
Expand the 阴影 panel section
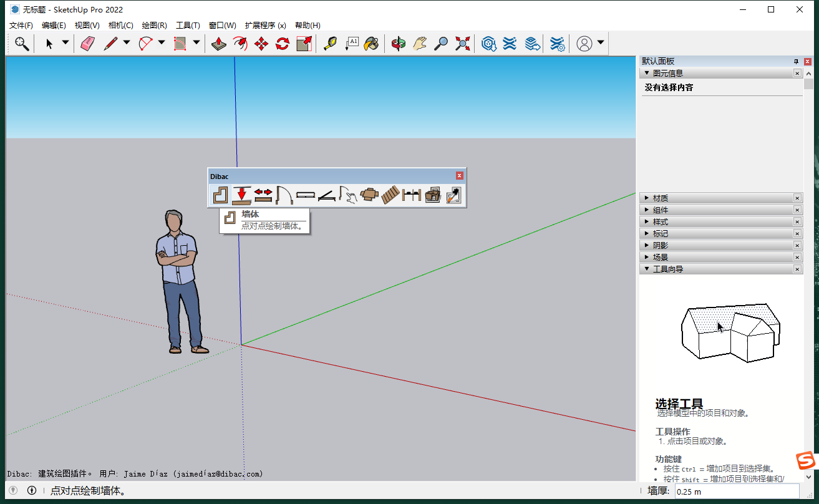647,245
